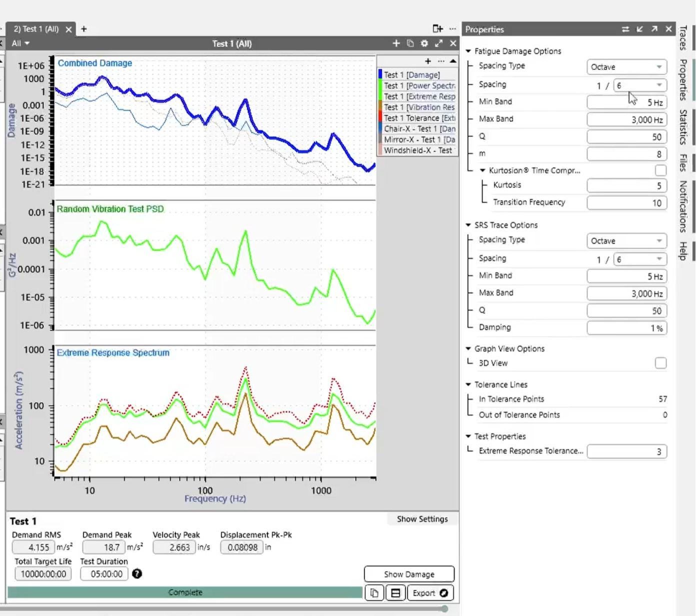This screenshot has width=699, height=616.
Task: Edit the Test Duration field
Action: (x=104, y=574)
